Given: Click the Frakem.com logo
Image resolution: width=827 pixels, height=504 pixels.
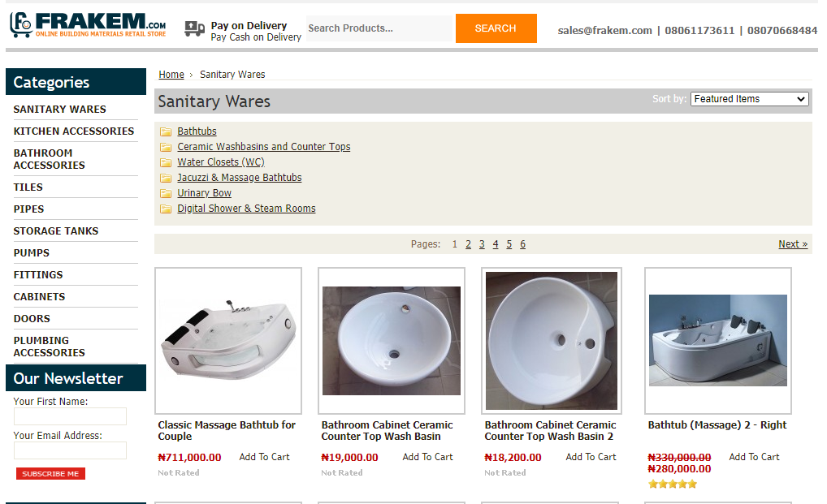Looking at the screenshot, I should click(88, 24).
